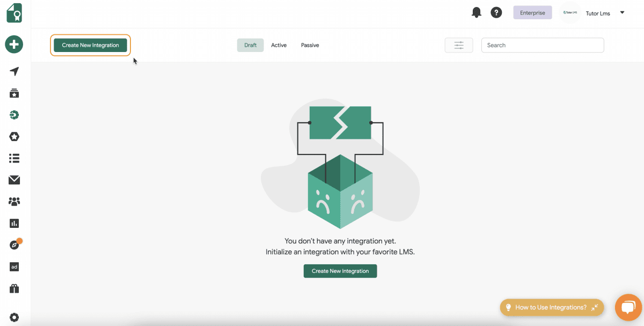Viewport: 644px width, 326px height.
Task: Switch to the Active tab
Action: coord(279,45)
